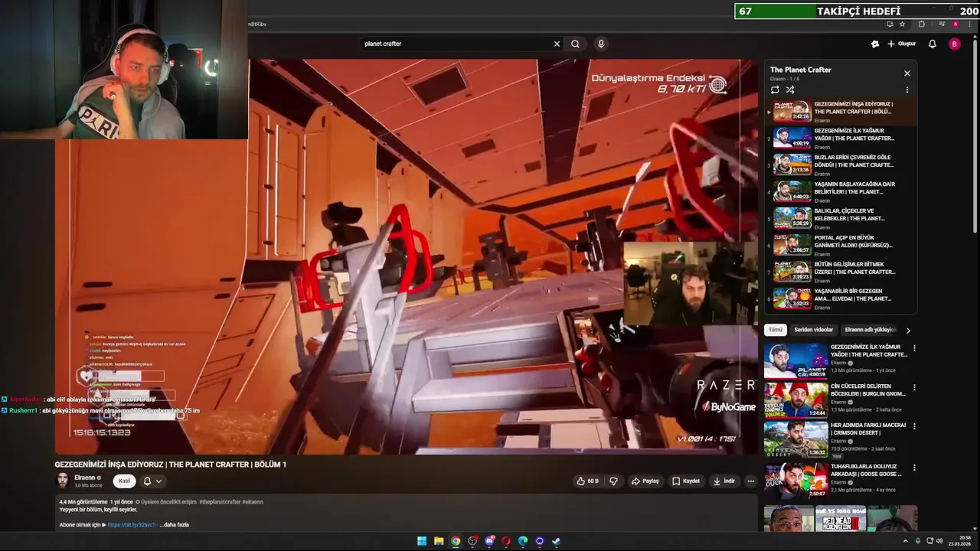This screenshot has width=980, height=551.
Task: Click the main video player area
Action: (406, 256)
